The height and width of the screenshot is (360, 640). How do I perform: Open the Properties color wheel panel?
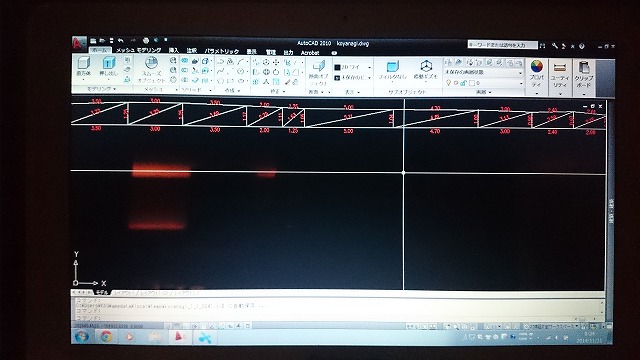pyautogui.click(x=536, y=74)
